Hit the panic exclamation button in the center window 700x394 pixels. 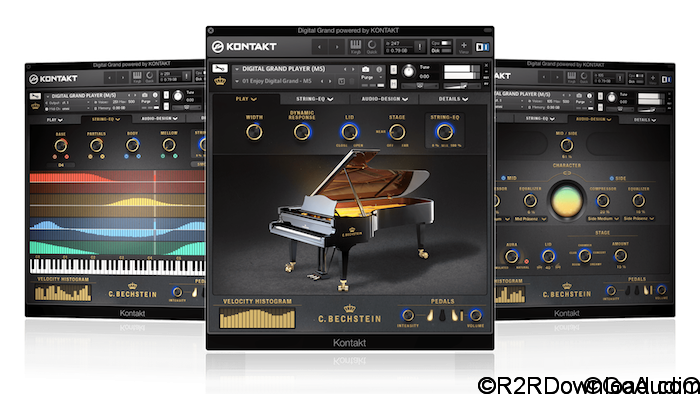420,46
